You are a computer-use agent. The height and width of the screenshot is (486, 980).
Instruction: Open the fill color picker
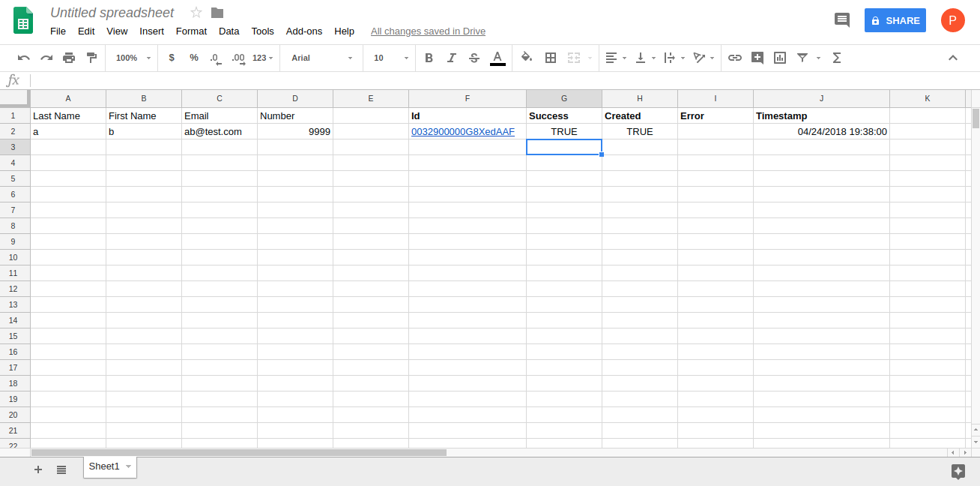click(x=526, y=58)
